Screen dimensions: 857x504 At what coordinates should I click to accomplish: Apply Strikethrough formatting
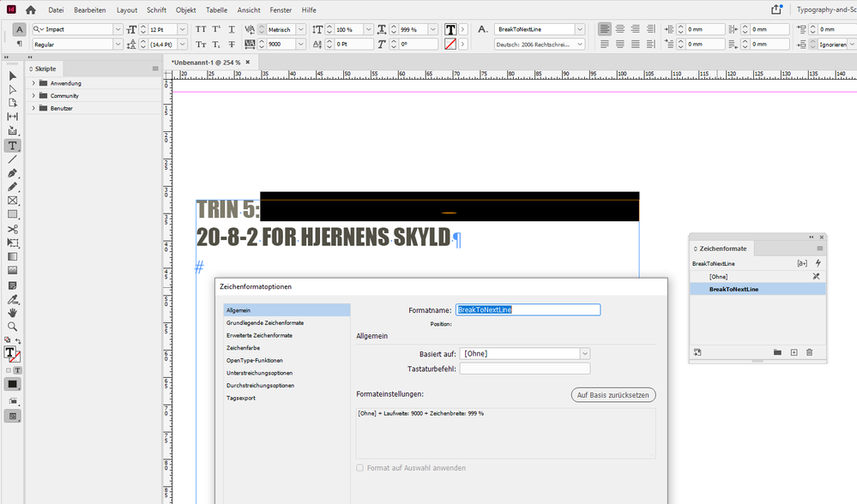pyautogui.click(x=232, y=45)
